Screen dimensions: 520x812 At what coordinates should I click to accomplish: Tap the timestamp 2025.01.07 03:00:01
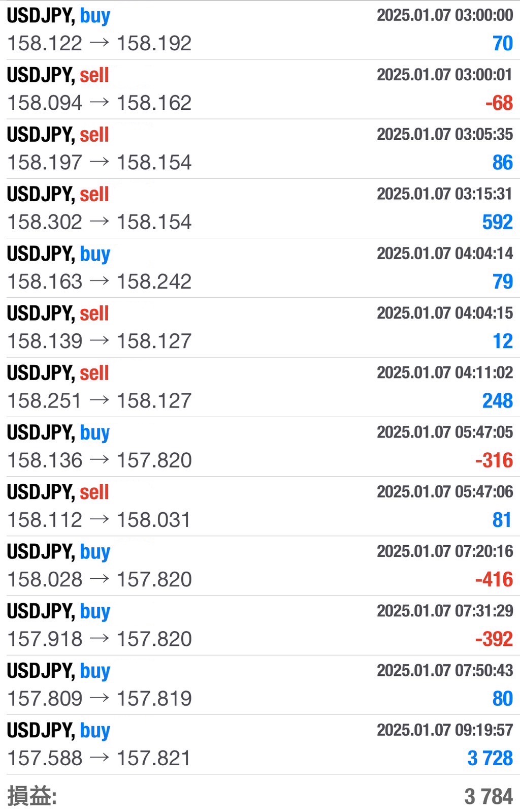tap(444, 75)
